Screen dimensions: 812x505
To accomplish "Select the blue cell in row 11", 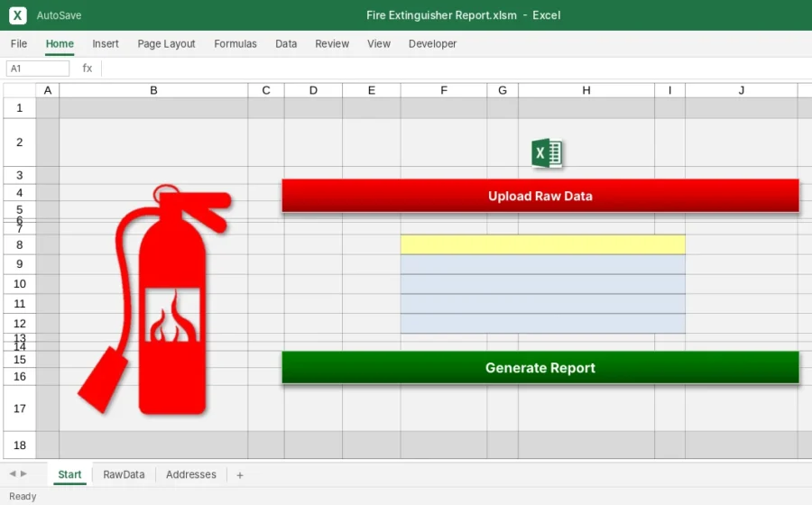I will coord(543,304).
